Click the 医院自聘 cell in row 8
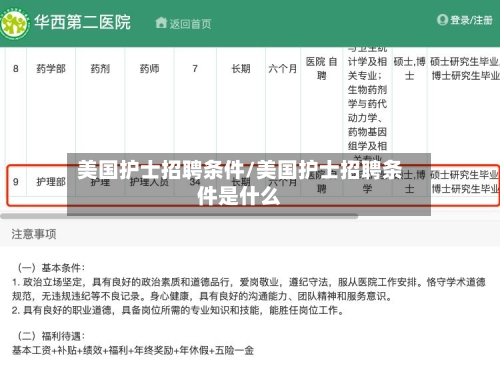The height and width of the screenshot is (370, 500). pyautogui.click(x=322, y=68)
